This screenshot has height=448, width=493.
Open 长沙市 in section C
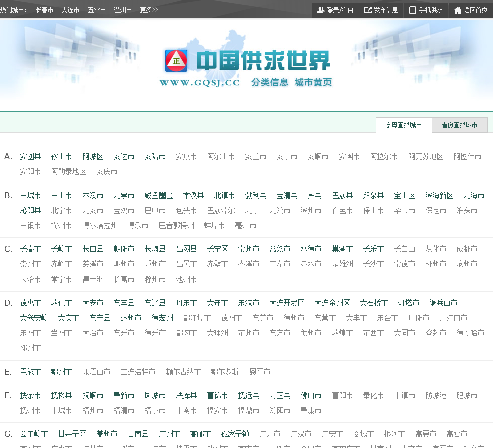point(373,264)
